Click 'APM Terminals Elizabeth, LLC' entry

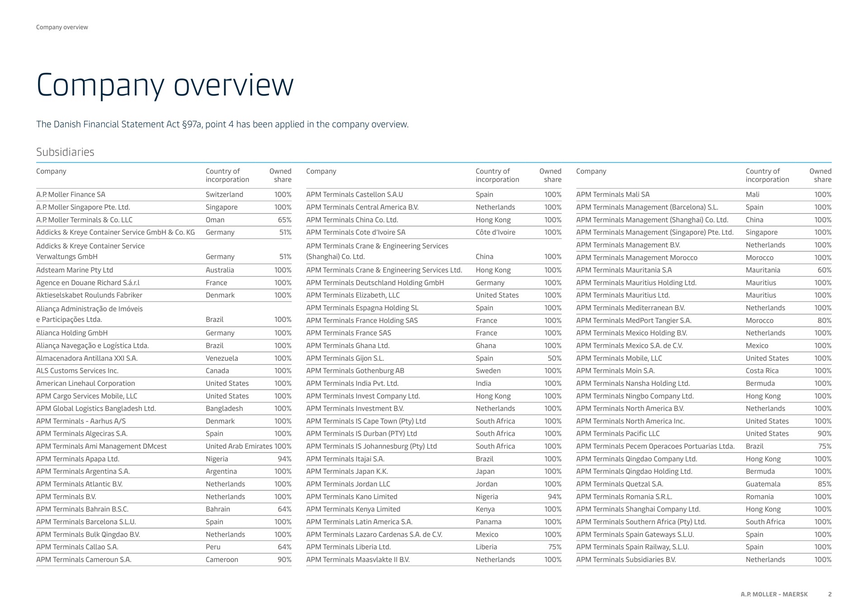point(354,295)
